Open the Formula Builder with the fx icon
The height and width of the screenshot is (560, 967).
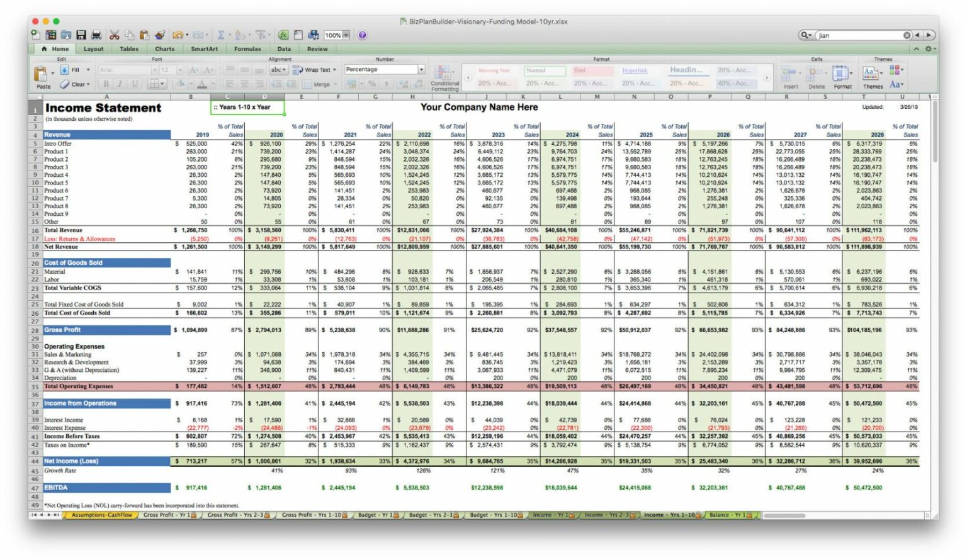click(x=283, y=35)
